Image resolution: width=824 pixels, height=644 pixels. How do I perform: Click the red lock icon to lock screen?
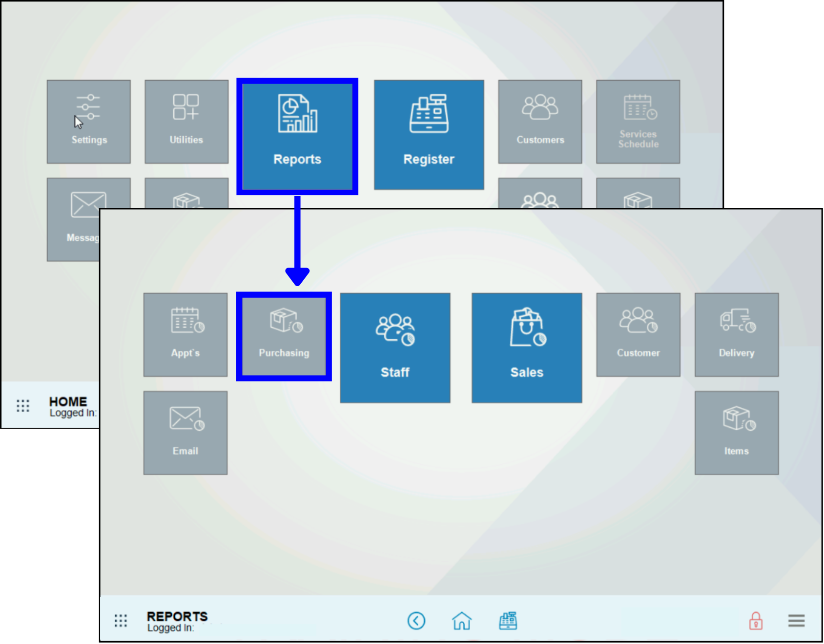[756, 621]
